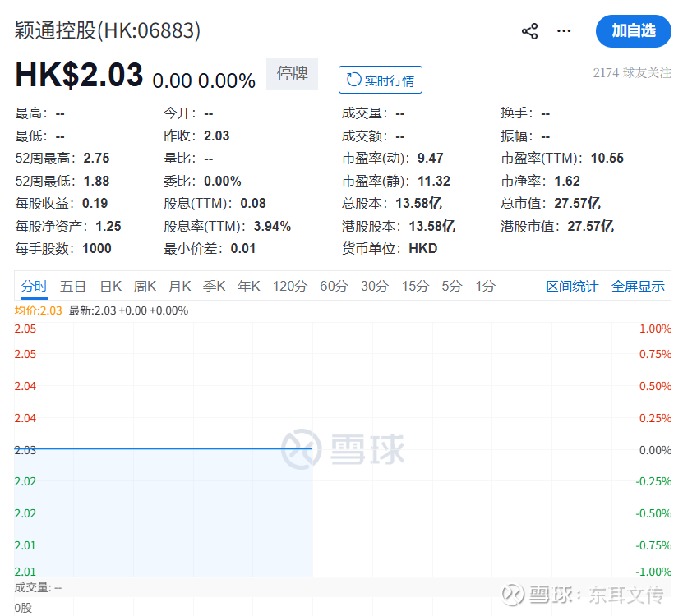Choose the 30分 interval tab
This screenshot has height=616, width=683.
pyautogui.click(x=374, y=286)
